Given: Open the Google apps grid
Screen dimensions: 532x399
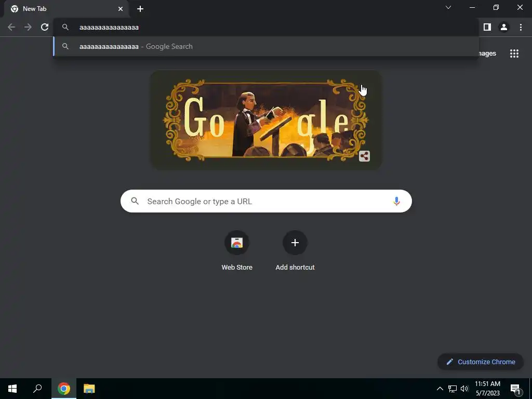Looking at the screenshot, I should pos(514,54).
